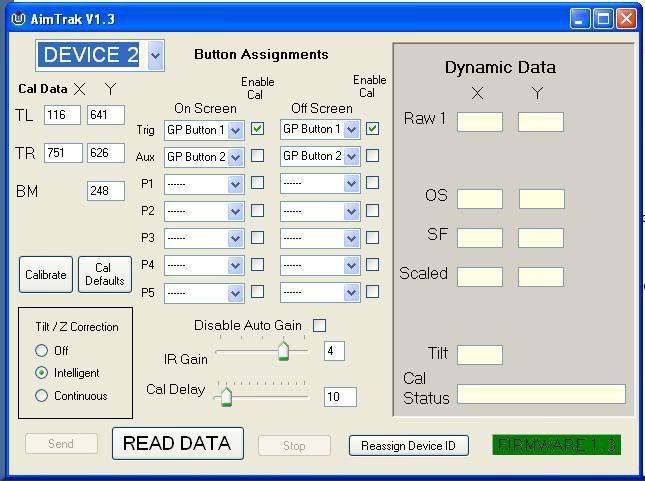Click the TR Y value field
Screen dimensions: 645x481
coord(106,153)
